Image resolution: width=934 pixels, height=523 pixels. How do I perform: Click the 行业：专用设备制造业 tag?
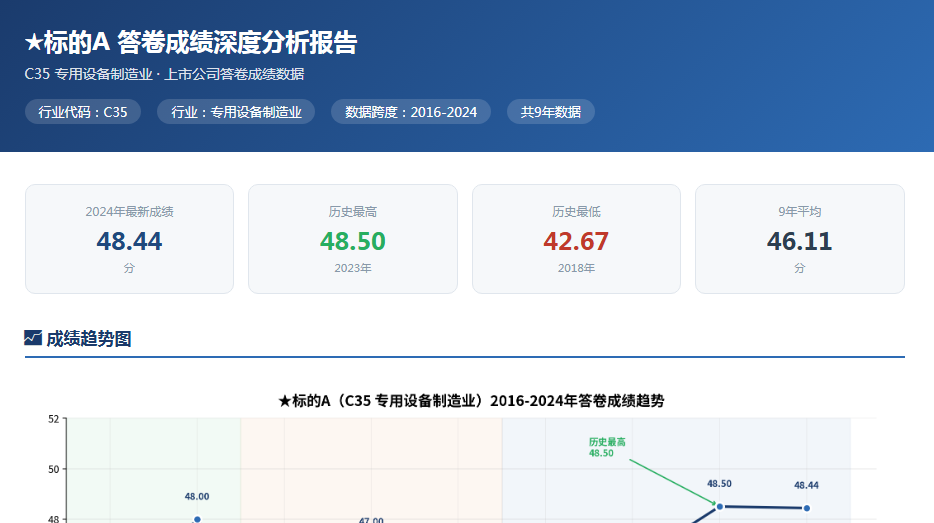[x=236, y=112]
